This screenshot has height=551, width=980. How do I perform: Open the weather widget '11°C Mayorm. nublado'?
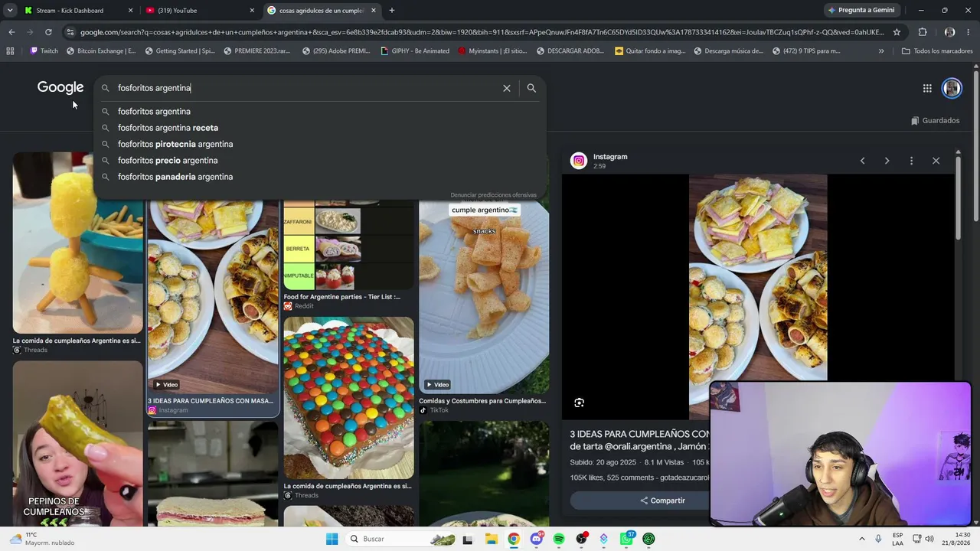pyautogui.click(x=42, y=539)
